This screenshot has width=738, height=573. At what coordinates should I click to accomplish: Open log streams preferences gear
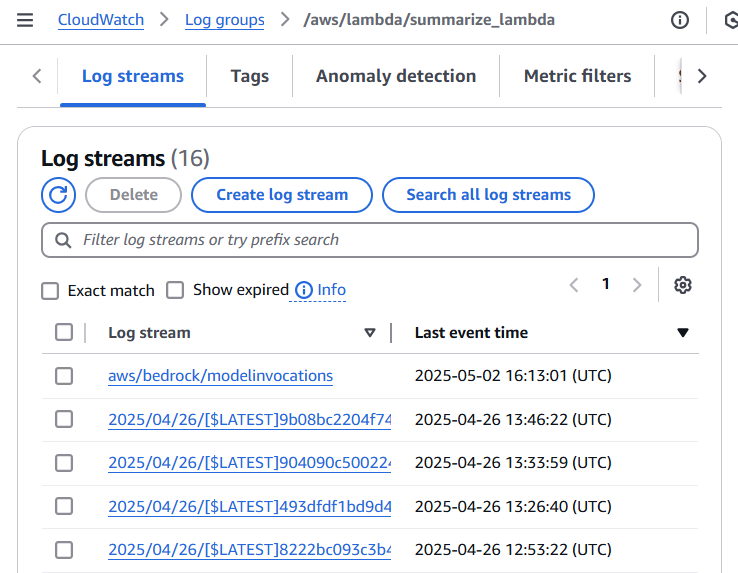coord(683,285)
